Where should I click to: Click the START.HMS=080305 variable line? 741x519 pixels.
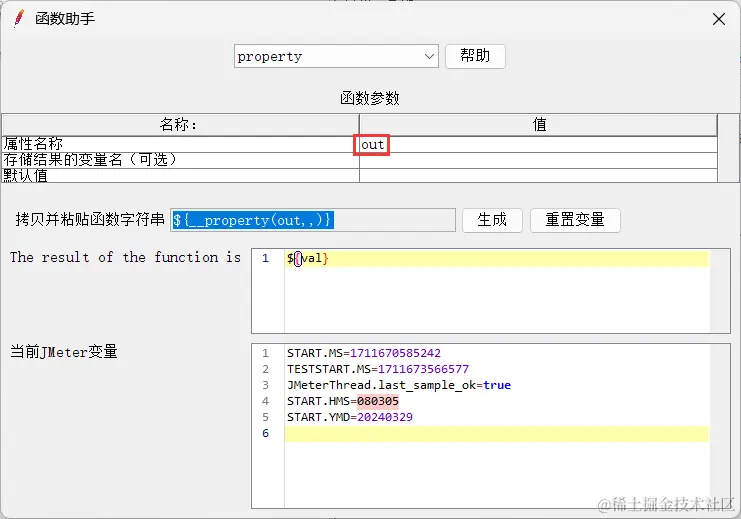(x=343, y=401)
